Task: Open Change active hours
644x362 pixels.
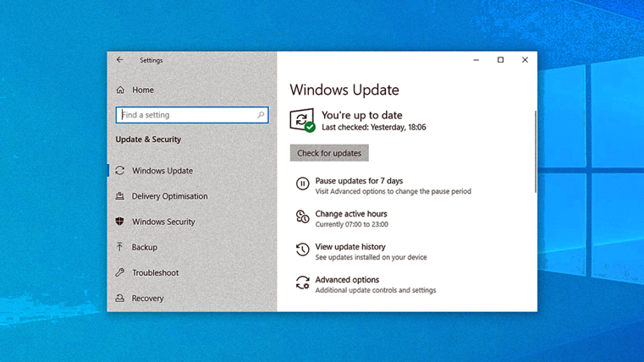Action: [351, 213]
